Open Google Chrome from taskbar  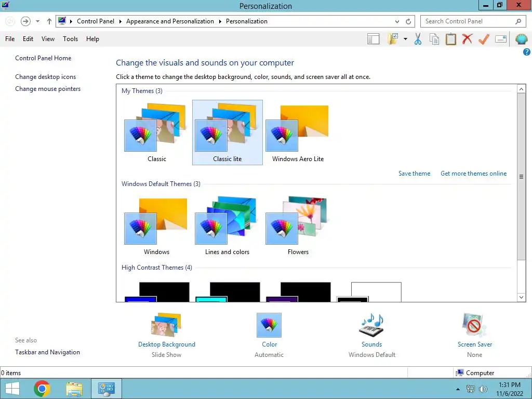click(x=42, y=389)
